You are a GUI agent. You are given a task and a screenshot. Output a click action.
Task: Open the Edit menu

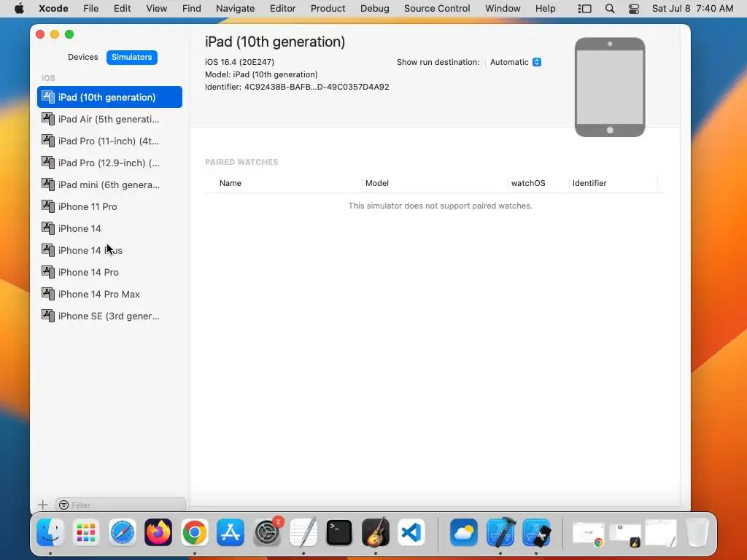click(122, 9)
